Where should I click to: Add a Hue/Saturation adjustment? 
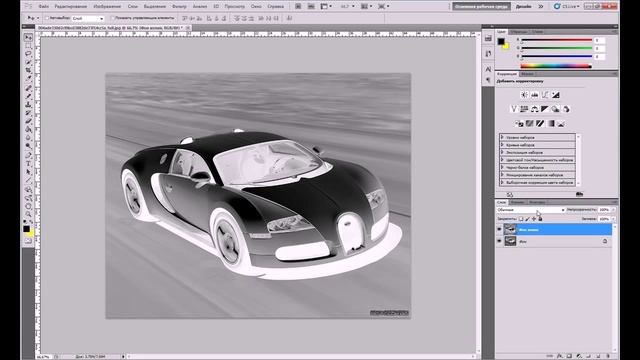(524, 109)
